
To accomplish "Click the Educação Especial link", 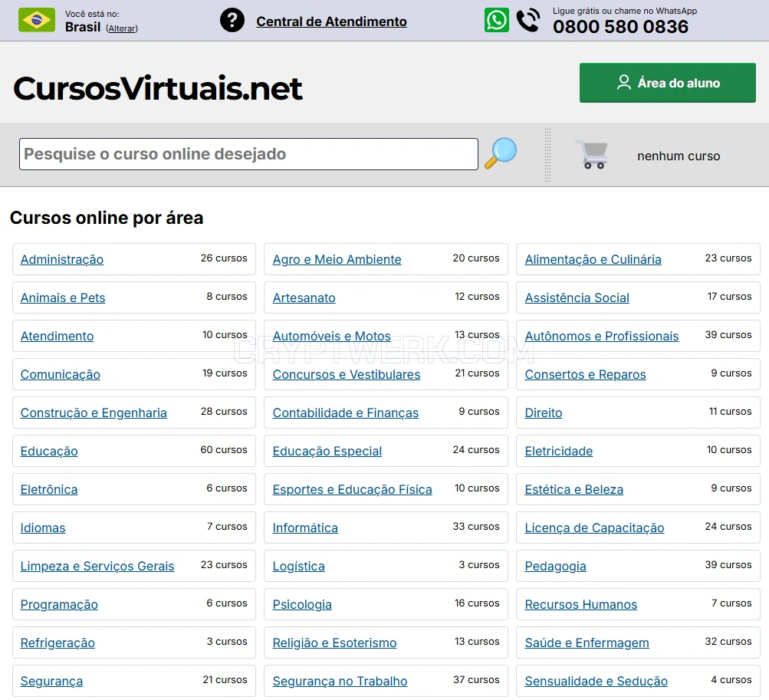I will click(327, 452).
